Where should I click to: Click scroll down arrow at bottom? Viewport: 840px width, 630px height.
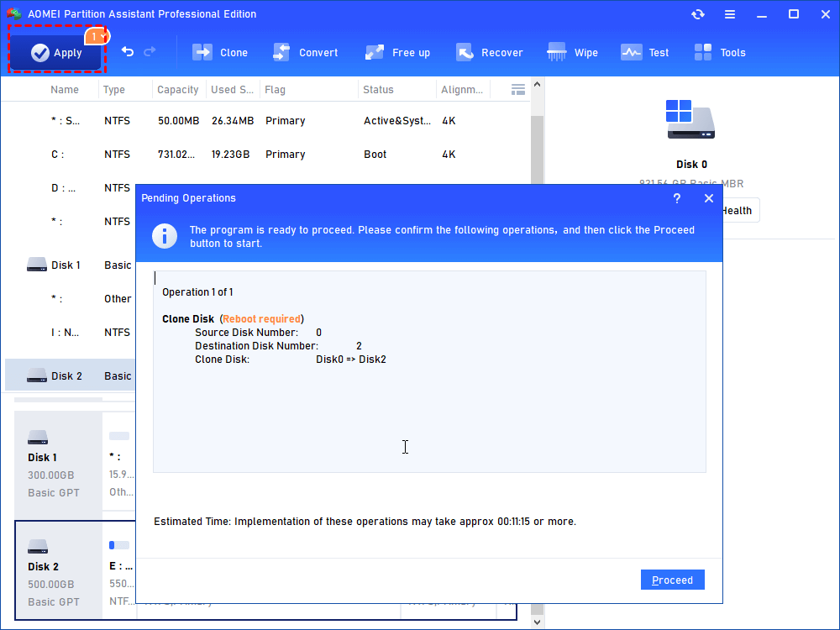(x=537, y=622)
